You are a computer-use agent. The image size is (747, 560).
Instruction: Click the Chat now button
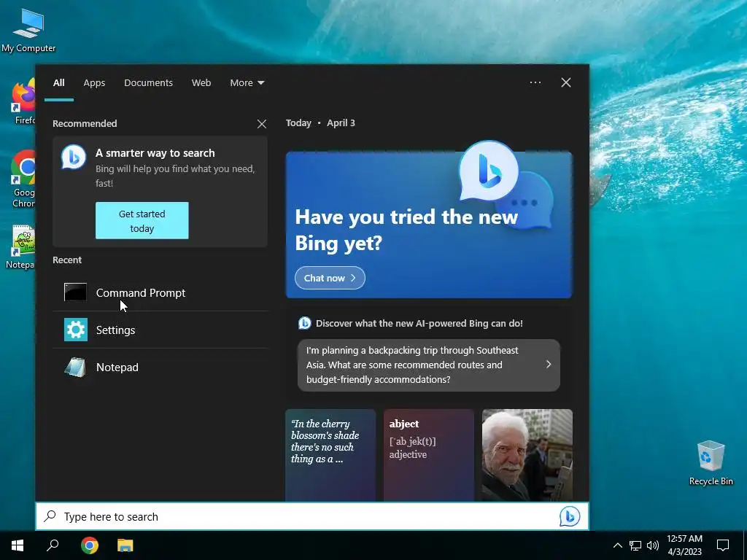click(330, 278)
